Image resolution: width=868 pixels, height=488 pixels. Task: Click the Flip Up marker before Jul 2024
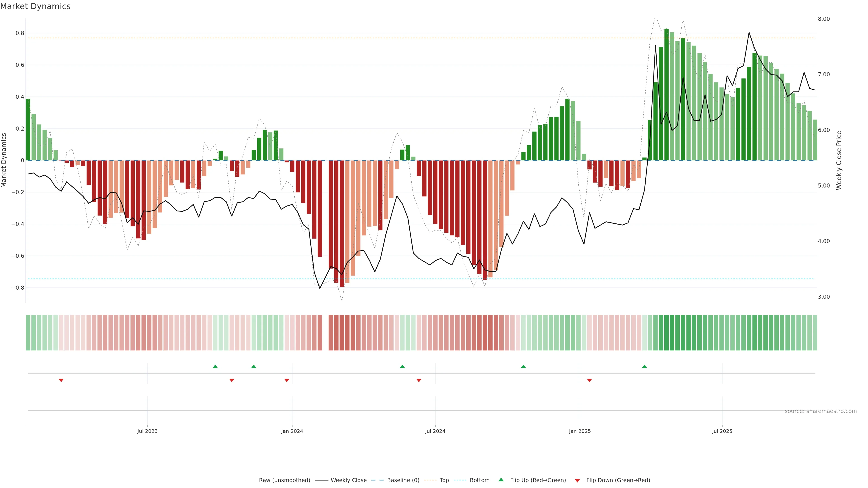click(x=402, y=366)
